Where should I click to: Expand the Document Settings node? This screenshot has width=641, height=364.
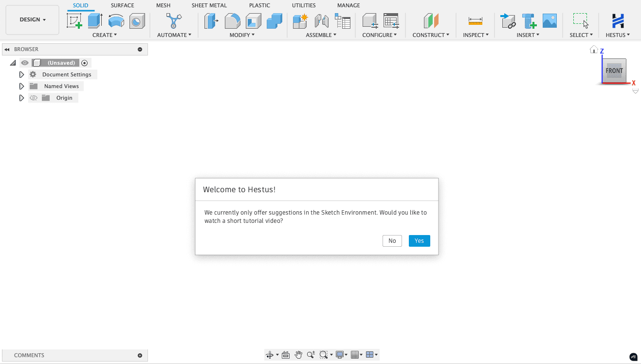pyautogui.click(x=21, y=74)
